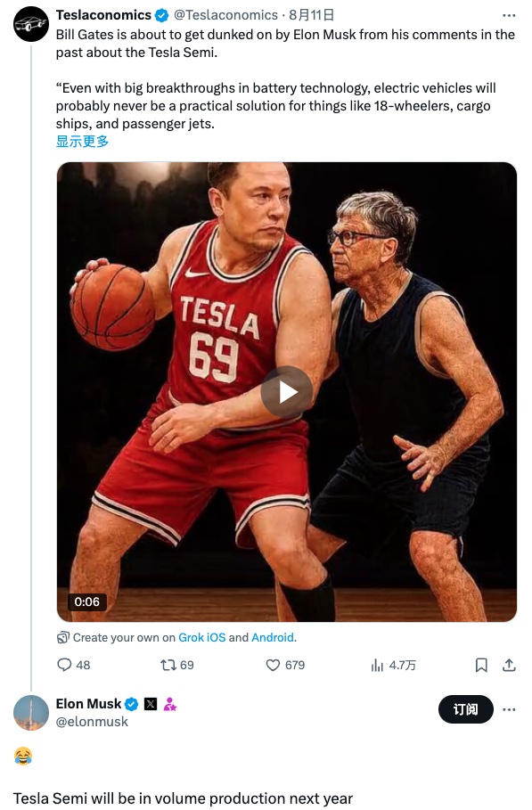The height and width of the screenshot is (810, 532).
Task: Open the Grok iOS link
Action: (202, 637)
